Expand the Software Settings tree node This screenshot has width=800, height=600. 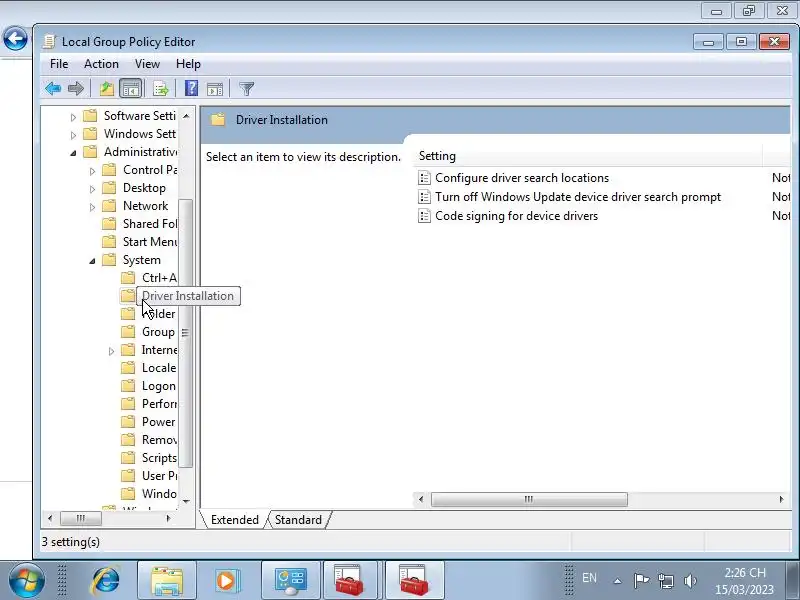(73, 117)
